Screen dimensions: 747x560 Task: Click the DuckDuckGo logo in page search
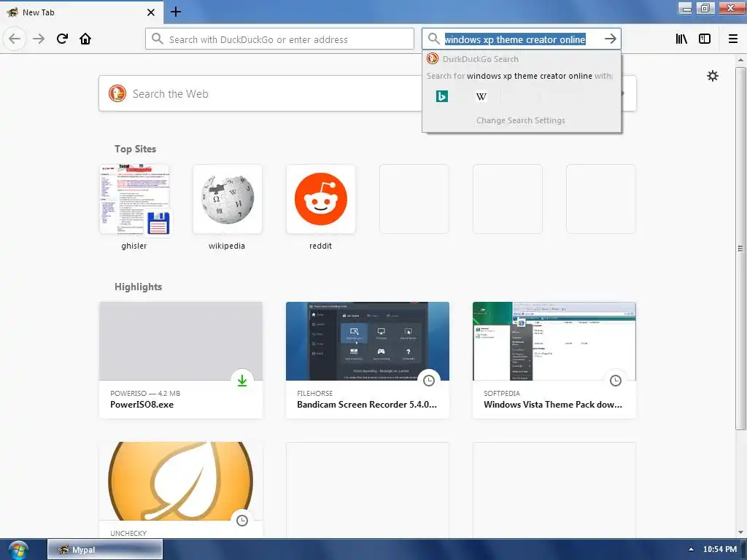click(117, 93)
